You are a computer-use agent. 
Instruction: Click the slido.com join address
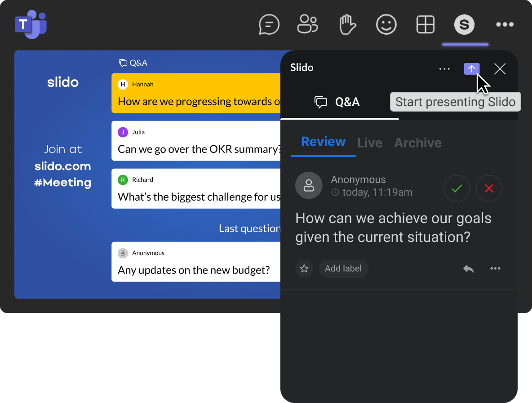pyautogui.click(x=63, y=166)
